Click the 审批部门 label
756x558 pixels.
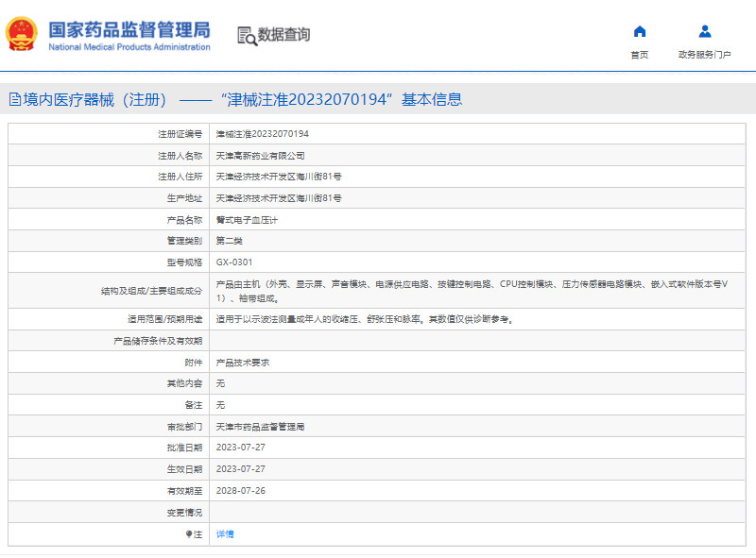click(x=184, y=427)
